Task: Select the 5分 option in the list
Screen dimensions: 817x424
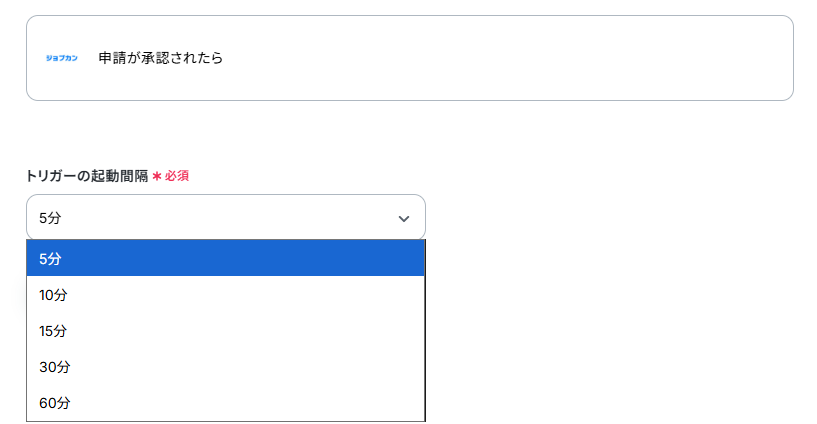Action: click(x=226, y=258)
